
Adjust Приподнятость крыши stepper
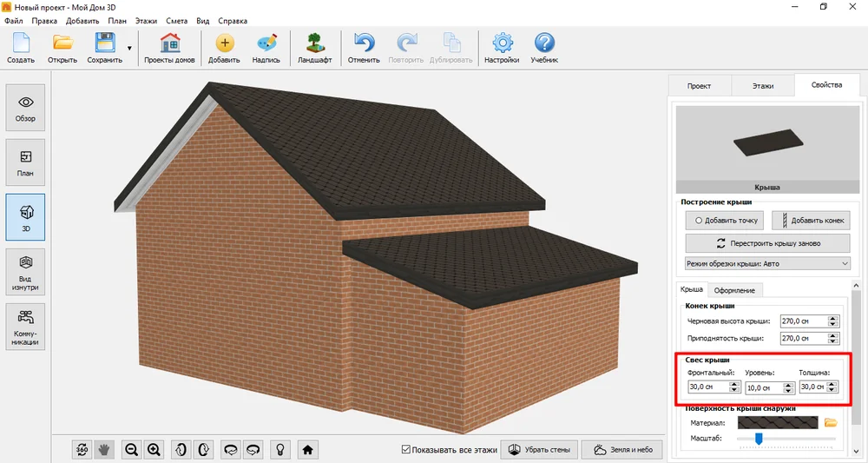833,339
